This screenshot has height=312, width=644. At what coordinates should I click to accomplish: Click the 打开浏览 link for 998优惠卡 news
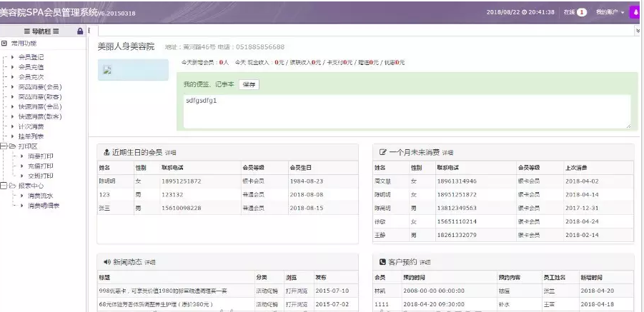tap(295, 291)
